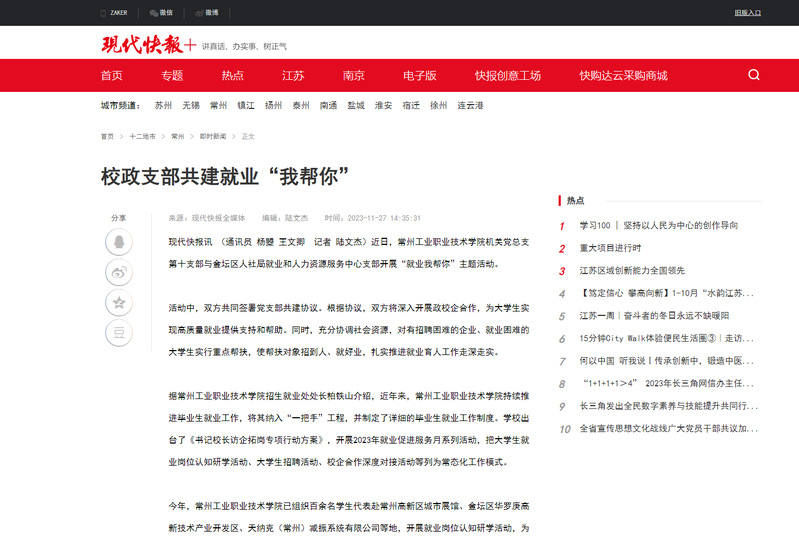The image size is (799, 541).
Task: Click 旧版入口 link at top right
Action: point(747,13)
